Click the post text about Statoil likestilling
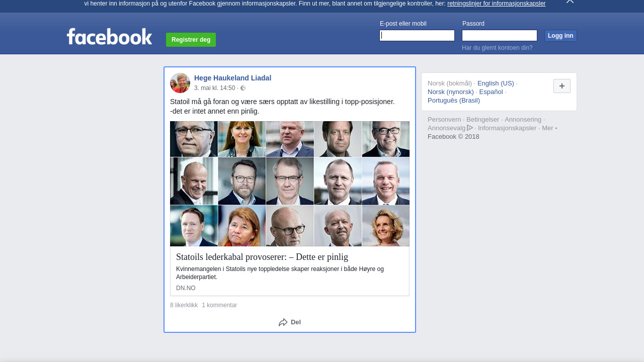Screen dimensions: 644x362 [282, 107]
